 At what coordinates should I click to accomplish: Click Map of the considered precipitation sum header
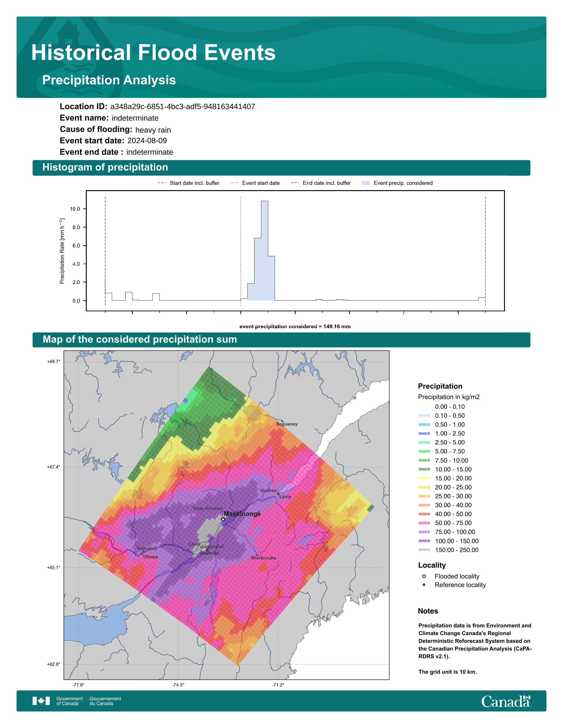coord(281,340)
